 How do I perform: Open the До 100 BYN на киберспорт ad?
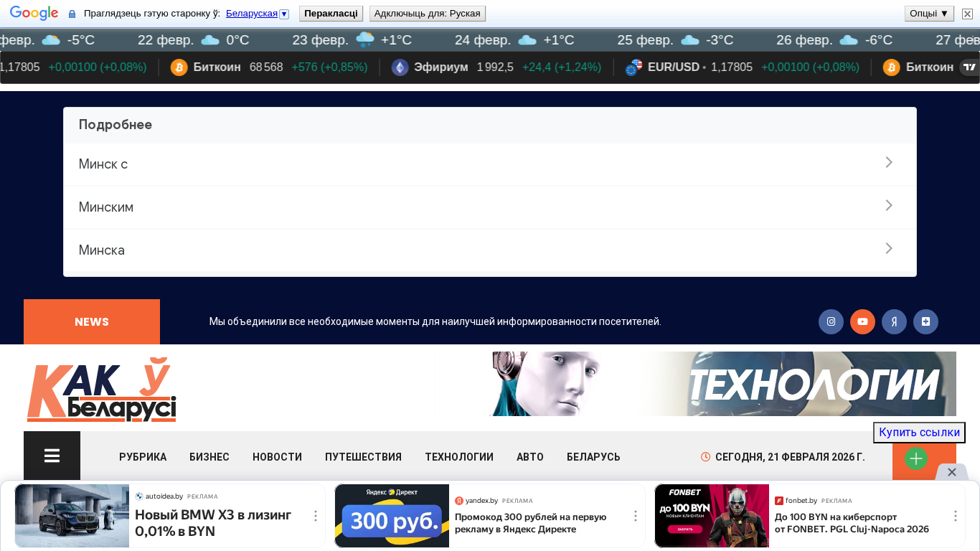852,523
